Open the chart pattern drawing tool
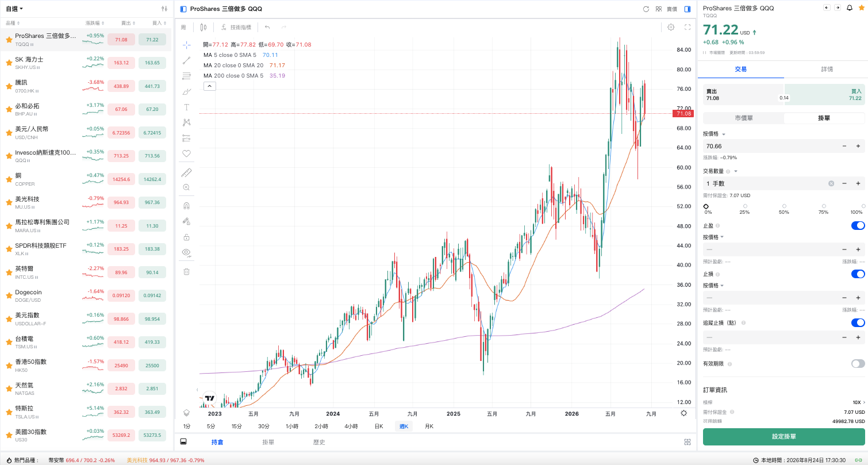Screen dimensions: 868x465 [x=186, y=122]
